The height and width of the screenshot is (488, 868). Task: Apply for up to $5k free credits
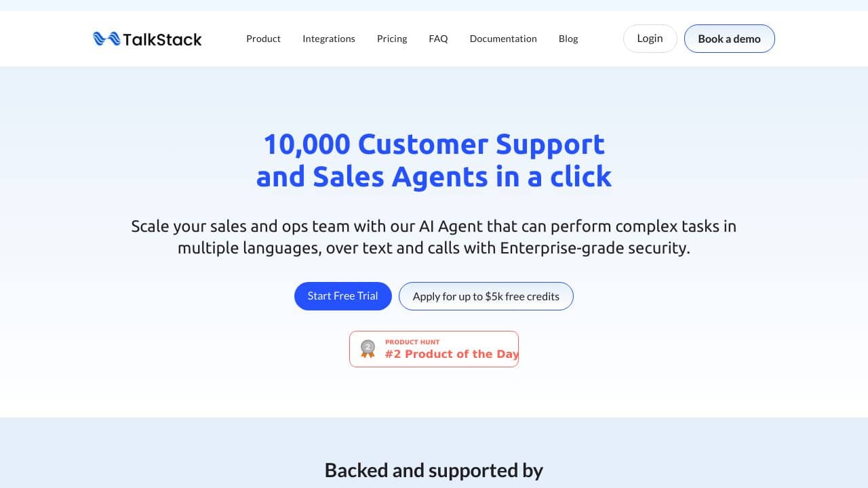pyautogui.click(x=486, y=296)
